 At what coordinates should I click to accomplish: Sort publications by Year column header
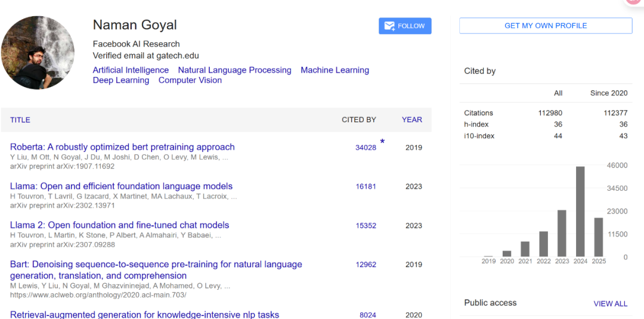[411, 120]
